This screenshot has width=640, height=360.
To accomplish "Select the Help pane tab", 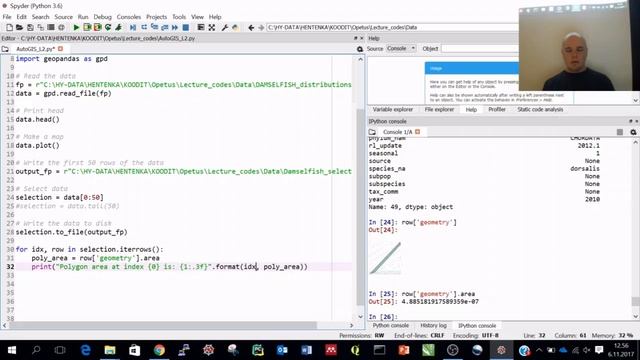I will (471, 109).
